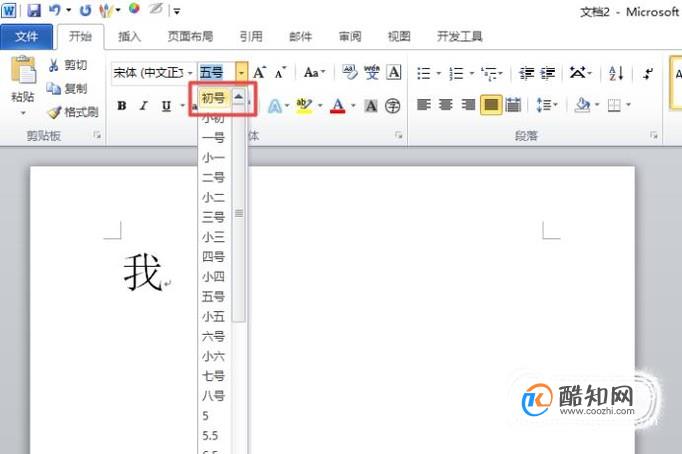This screenshot has height=454, width=682.
Task: Grow font size with large A
Action: [x=260, y=72]
